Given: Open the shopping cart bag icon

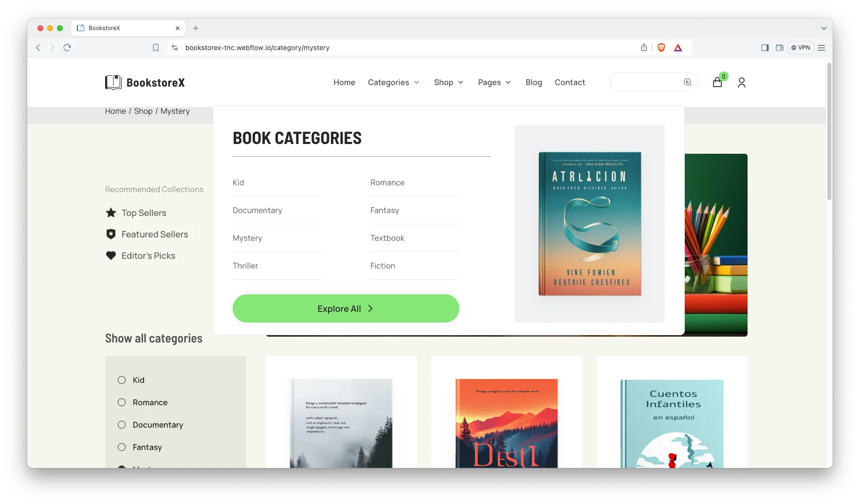Looking at the screenshot, I should (x=717, y=83).
